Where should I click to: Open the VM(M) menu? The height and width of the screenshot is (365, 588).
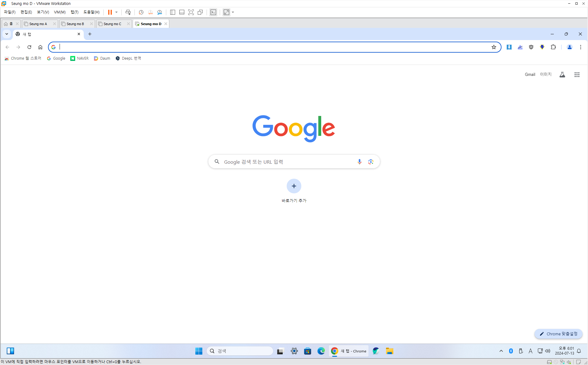60,12
